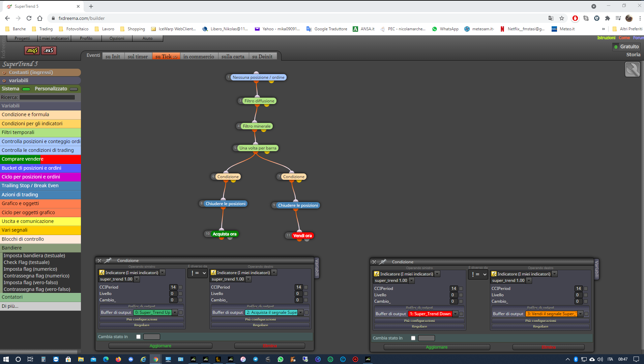Select 'Chiudere le posizioni' block number 9
The height and width of the screenshot is (364, 644).
(298, 205)
